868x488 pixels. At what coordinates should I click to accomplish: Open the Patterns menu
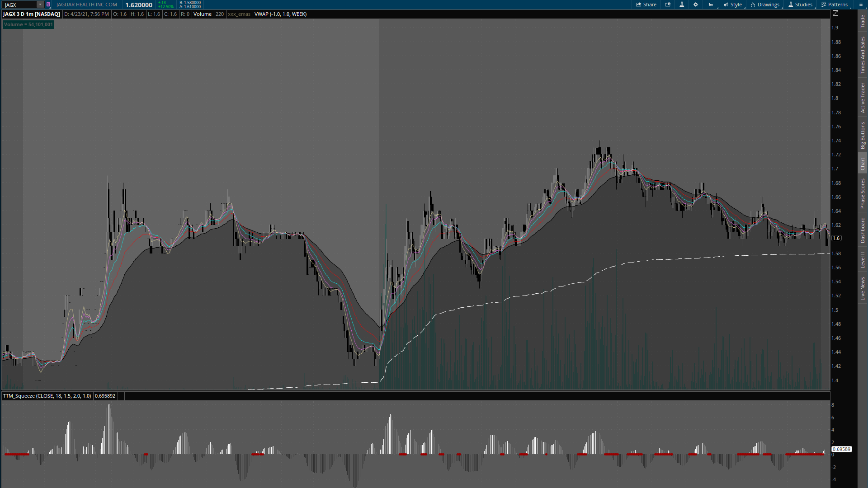tap(835, 5)
